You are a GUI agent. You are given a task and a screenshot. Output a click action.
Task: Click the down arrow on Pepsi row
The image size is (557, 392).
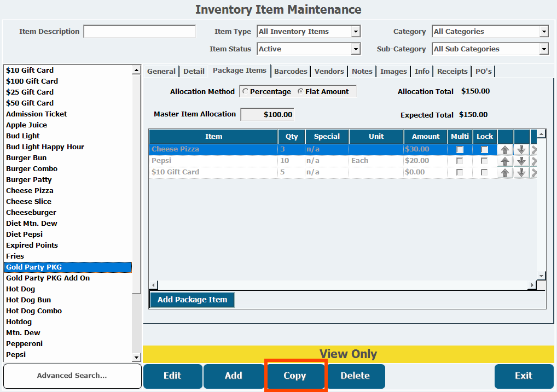point(521,161)
